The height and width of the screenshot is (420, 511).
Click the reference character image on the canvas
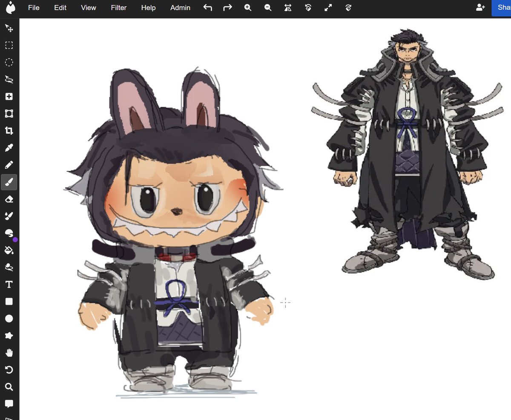pyautogui.click(x=407, y=153)
